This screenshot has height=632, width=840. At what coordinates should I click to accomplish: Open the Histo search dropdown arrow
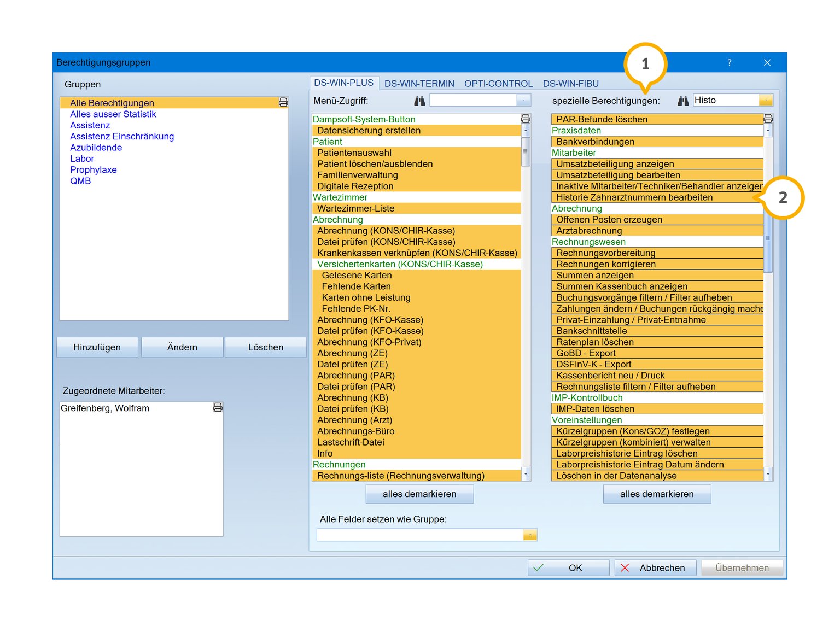tap(766, 100)
